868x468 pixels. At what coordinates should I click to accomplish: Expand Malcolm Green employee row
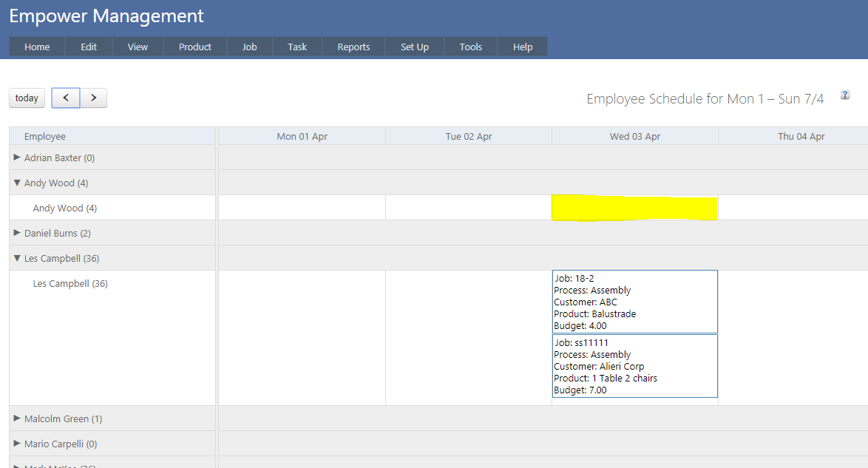17,418
